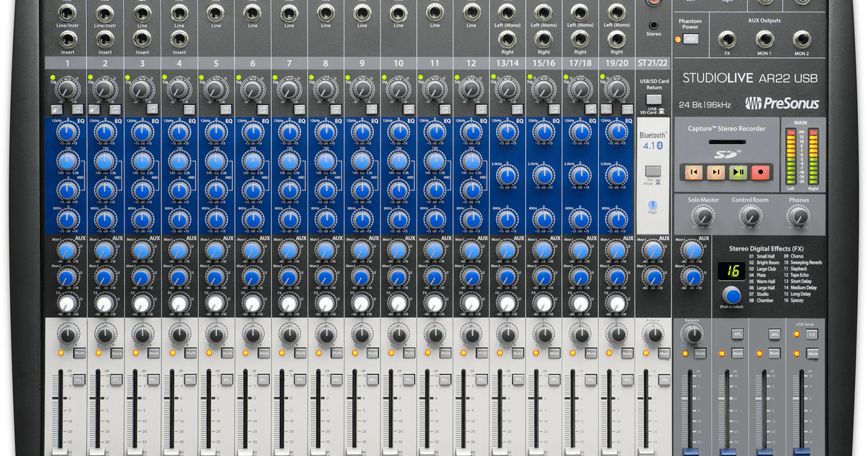868x456 pixels.
Task: Engage PFL on channel 8
Action: click(x=336, y=379)
